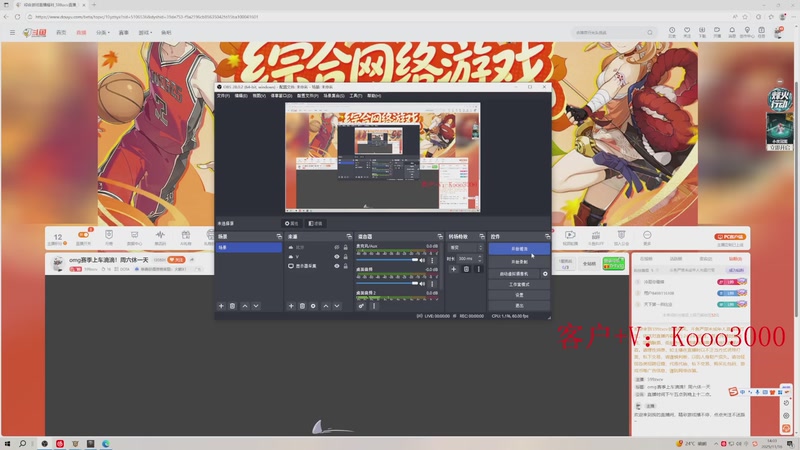Delete the selected source with trash icon
The width and height of the screenshot is (800, 450).
(x=302, y=306)
